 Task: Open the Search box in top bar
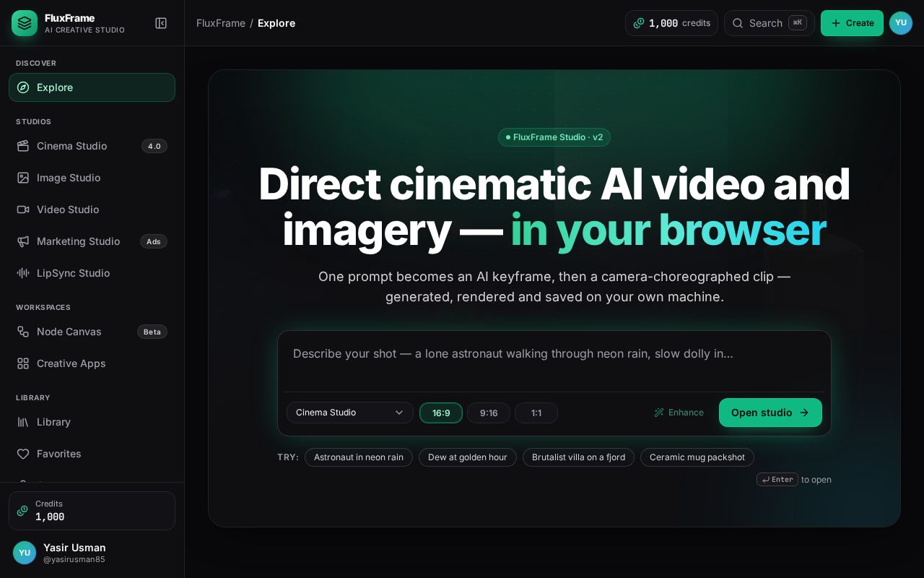pyautogui.click(x=770, y=23)
